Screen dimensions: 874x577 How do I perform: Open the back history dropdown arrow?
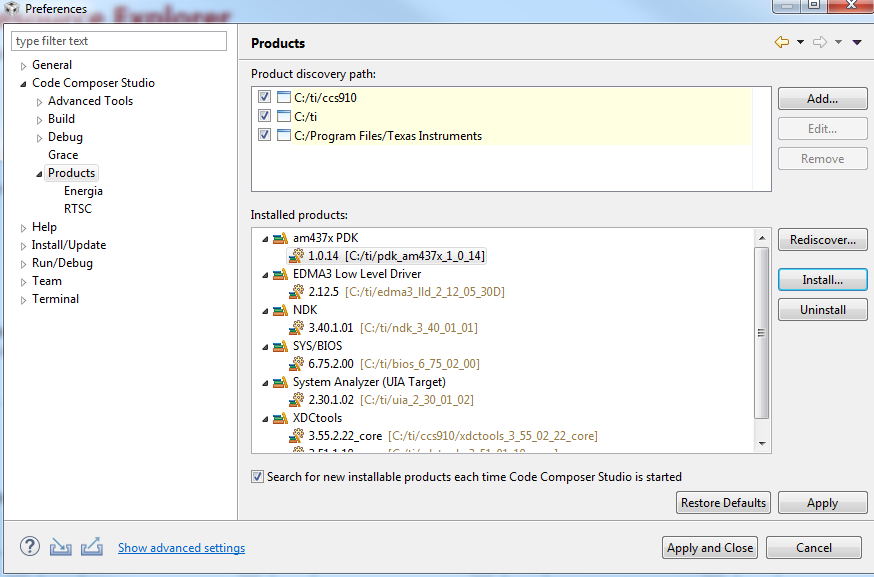click(x=800, y=42)
